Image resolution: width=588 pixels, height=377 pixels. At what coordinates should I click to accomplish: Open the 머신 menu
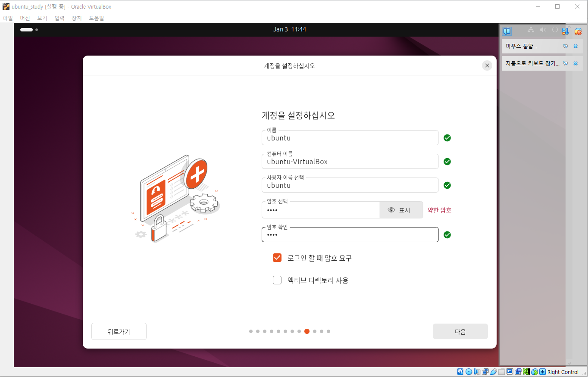coord(25,18)
